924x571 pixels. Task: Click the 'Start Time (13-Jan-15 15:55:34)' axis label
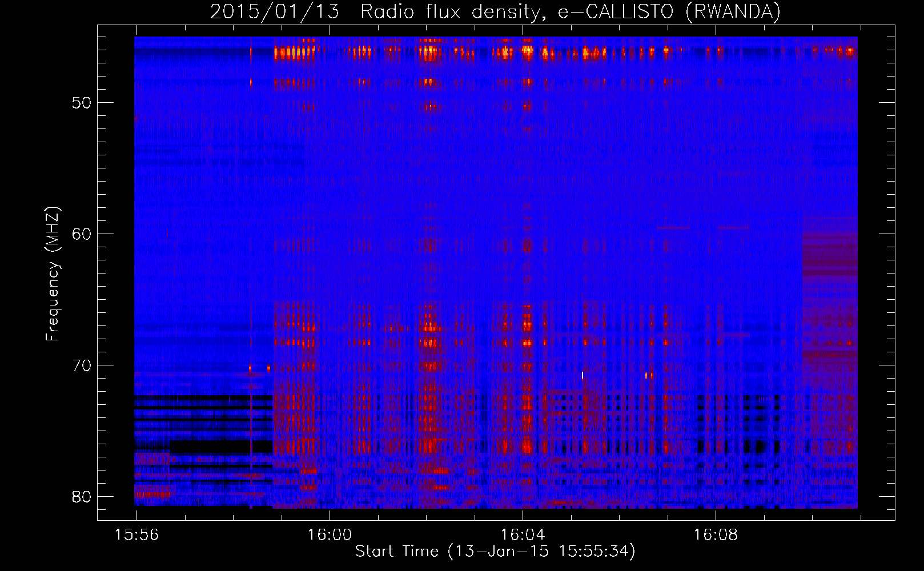click(x=495, y=552)
